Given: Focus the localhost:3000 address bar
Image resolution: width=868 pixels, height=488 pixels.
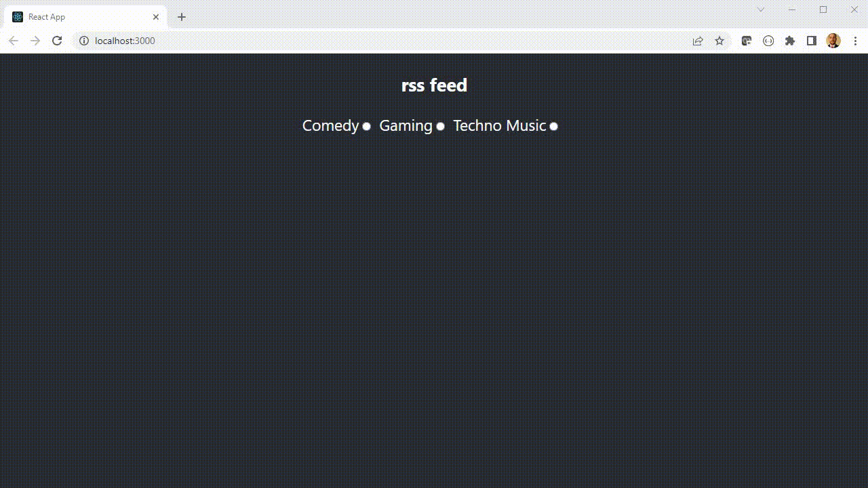Looking at the screenshot, I should [380, 41].
